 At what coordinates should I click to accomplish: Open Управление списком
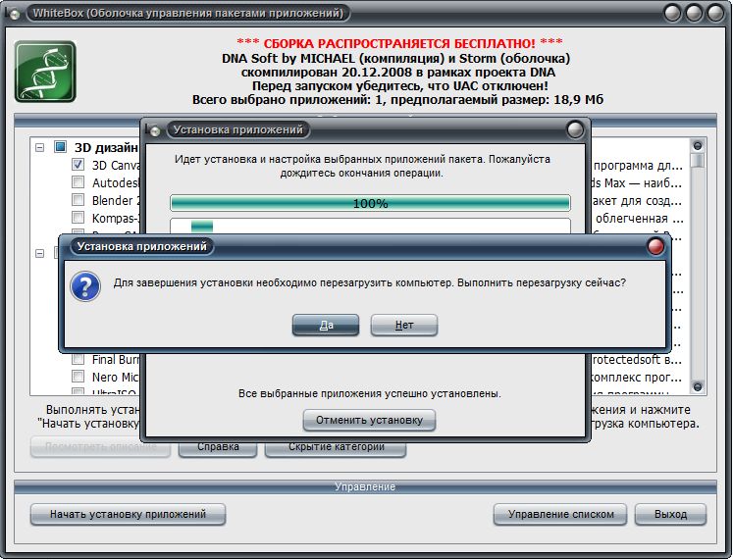(x=560, y=514)
